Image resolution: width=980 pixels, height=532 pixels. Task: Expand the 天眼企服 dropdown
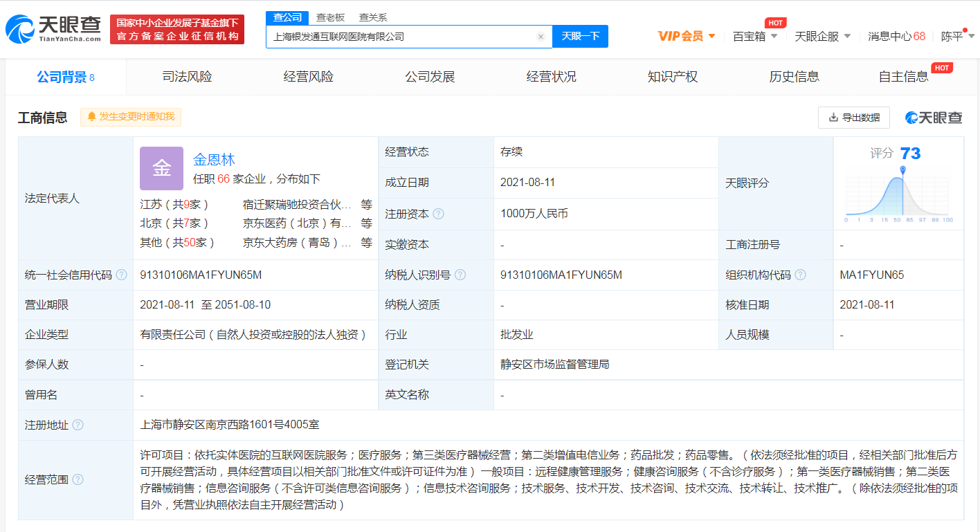click(x=822, y=36)
